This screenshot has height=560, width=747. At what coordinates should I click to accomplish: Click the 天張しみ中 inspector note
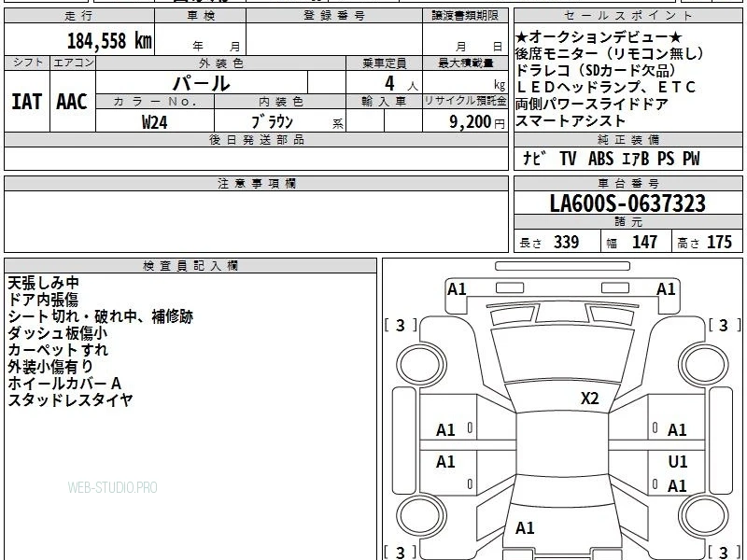coord(43,283)
